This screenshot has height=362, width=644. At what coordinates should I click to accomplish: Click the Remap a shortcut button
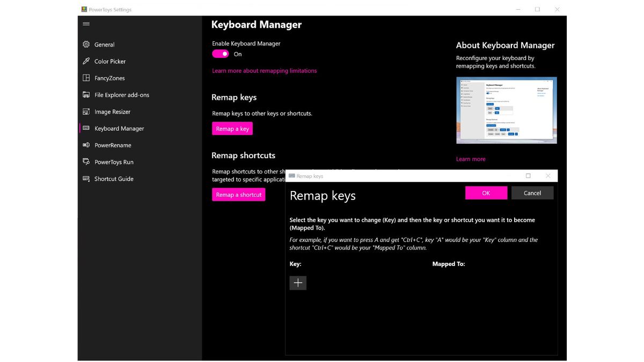[x=238, y=195]
